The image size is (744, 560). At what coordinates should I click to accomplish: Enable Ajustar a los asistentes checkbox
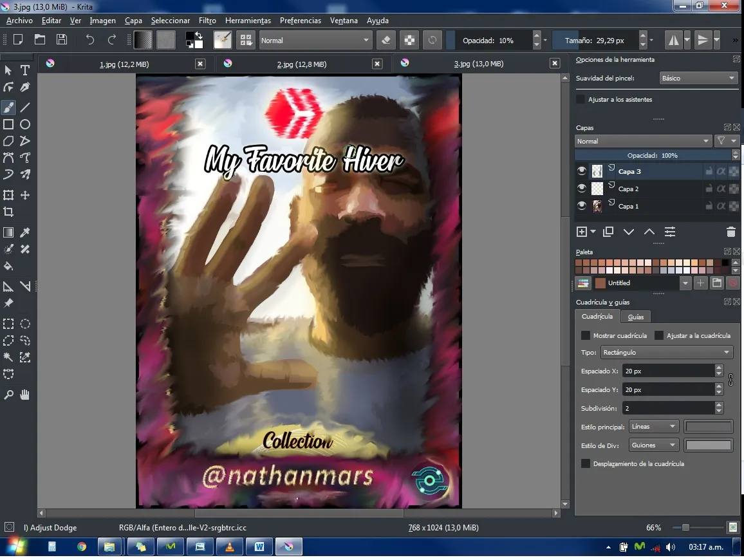[581, 99]
